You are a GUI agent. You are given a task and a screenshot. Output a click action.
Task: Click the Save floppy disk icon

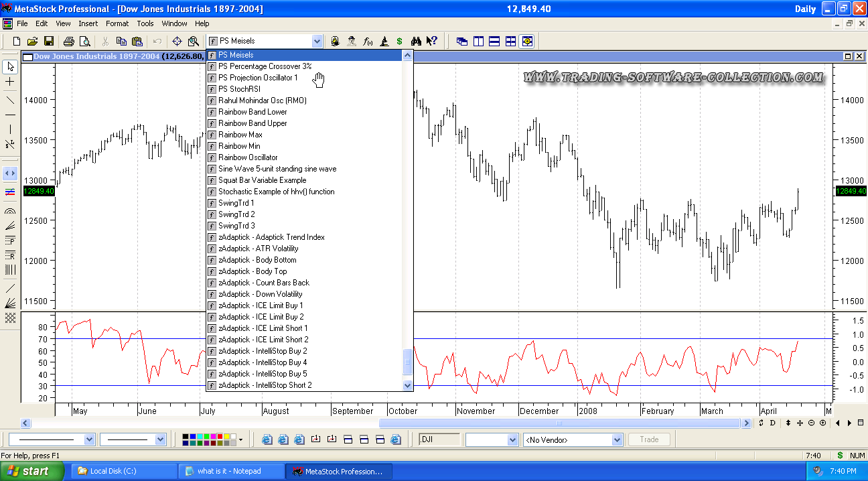49,42
